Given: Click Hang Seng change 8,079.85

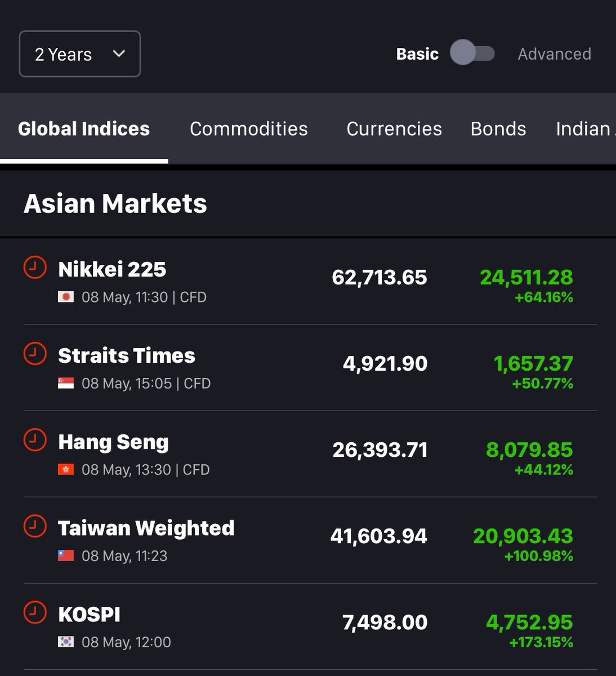Looking at the screenshot, I should pyautogui.click(x=529, y=450).
